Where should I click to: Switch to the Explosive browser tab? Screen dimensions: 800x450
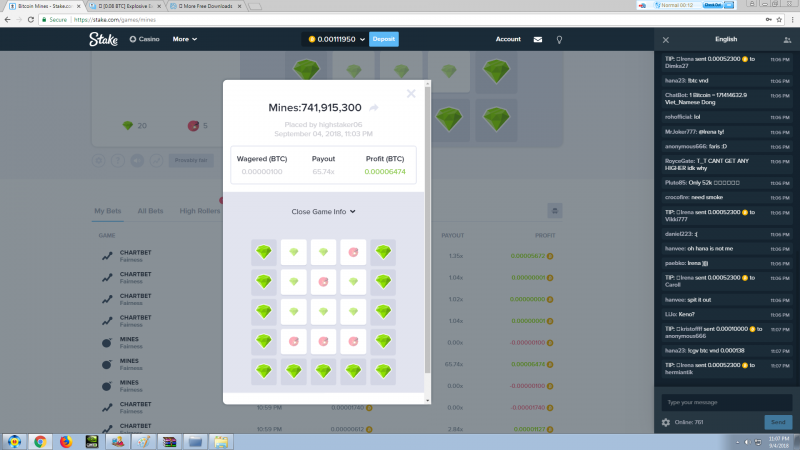click(x=125, y=6)
